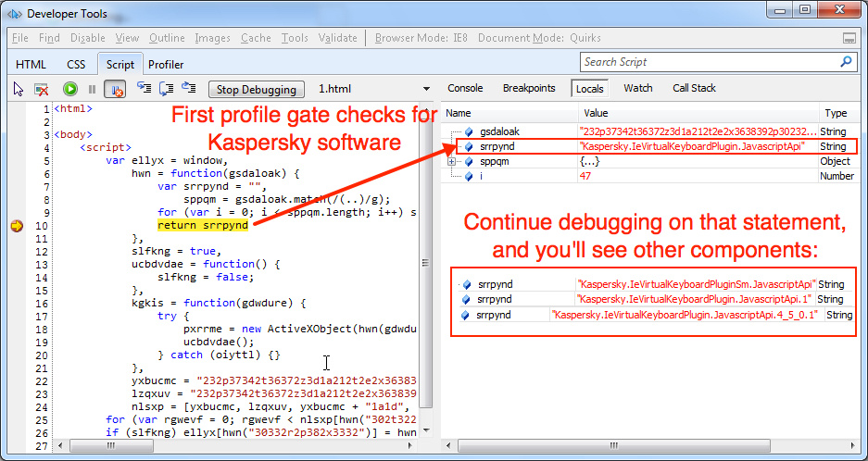Click the Step Into icon
Screen dimensions: 868x461
[145, 88]
